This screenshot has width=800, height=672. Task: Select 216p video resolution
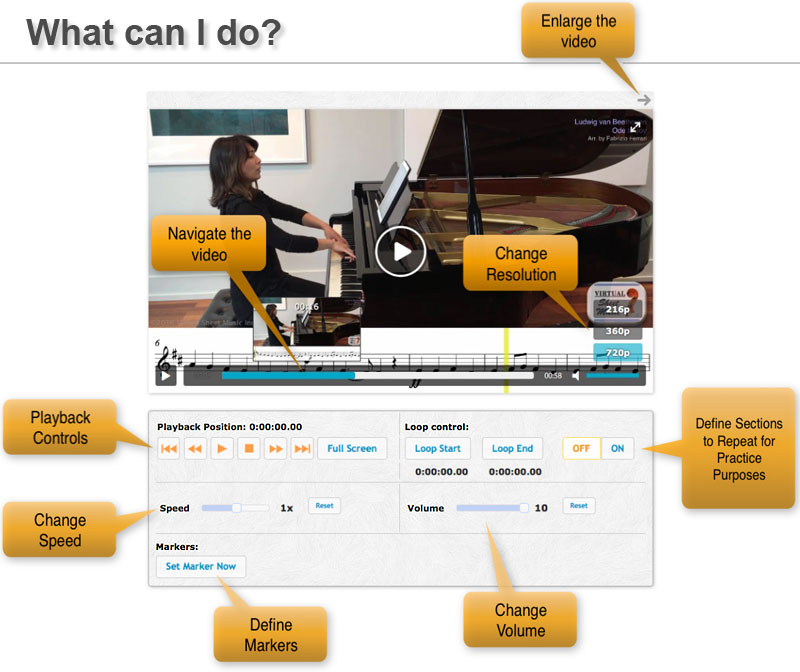[x=618, y=310]
